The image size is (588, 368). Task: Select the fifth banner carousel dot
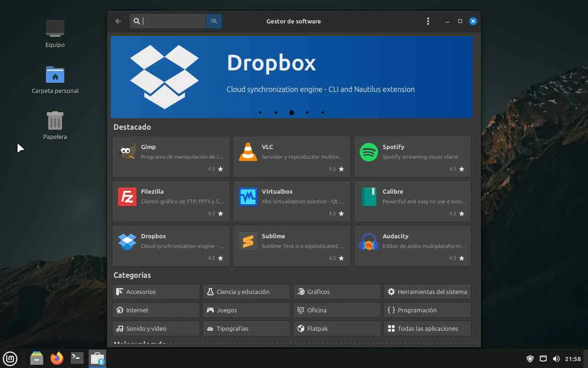(x=322, y=112)
